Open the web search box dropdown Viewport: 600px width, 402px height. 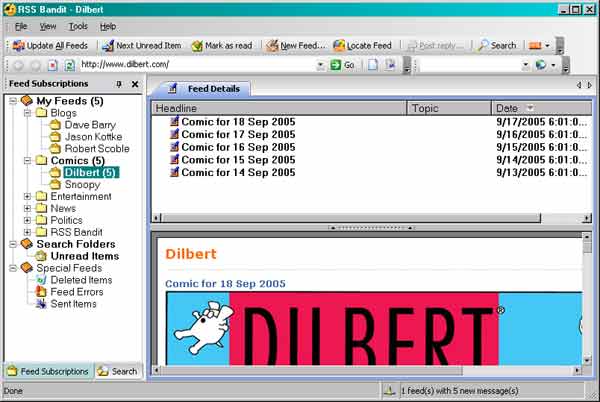point(526,65)
